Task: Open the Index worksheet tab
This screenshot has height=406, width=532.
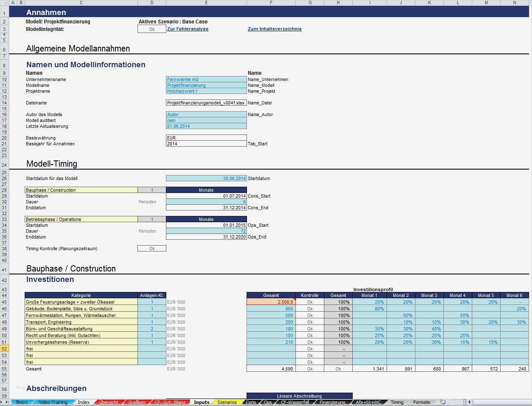Action: pos(83,402)
